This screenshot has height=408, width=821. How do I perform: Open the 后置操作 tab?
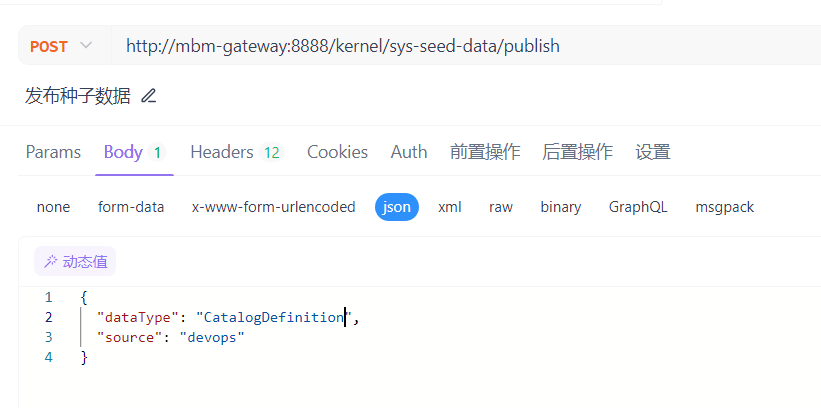pos(577,152)
